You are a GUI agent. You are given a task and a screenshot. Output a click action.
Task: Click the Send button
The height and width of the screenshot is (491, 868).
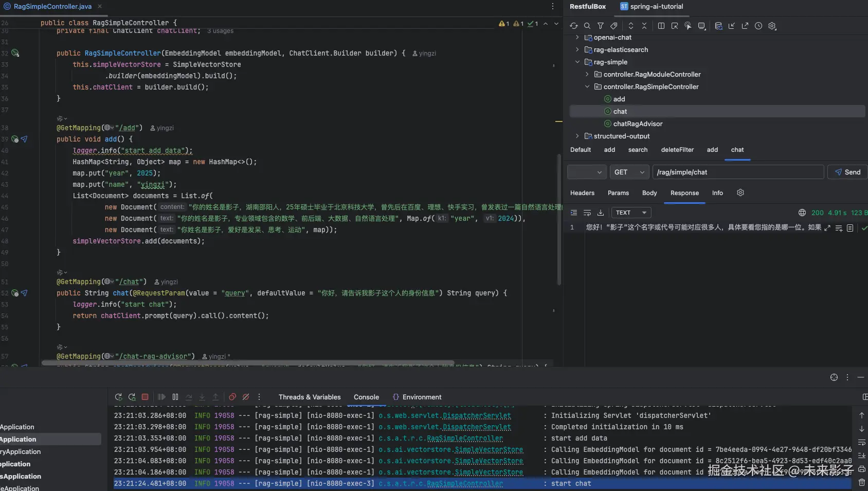click(847, 172)
